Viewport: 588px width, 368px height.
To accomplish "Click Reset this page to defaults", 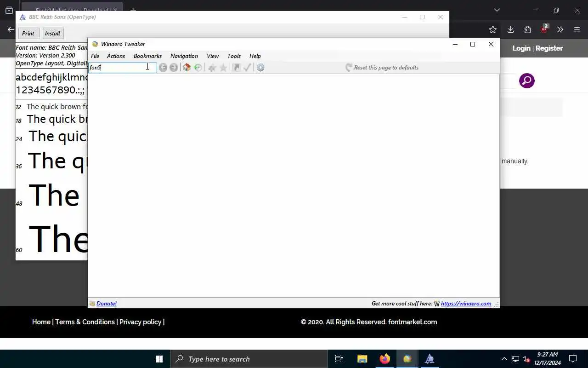I will tap(382, 68).
